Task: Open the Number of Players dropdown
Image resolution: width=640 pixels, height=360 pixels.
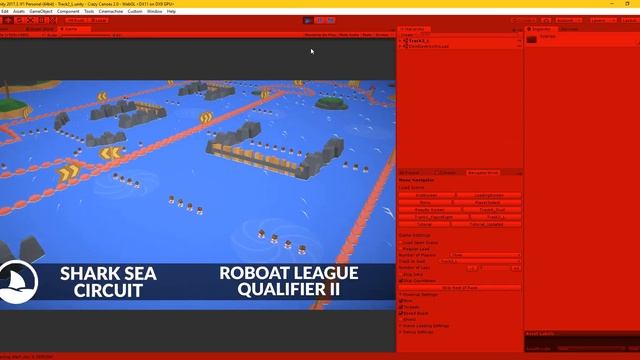Action: pyautogui.click(x=485, y=255)
